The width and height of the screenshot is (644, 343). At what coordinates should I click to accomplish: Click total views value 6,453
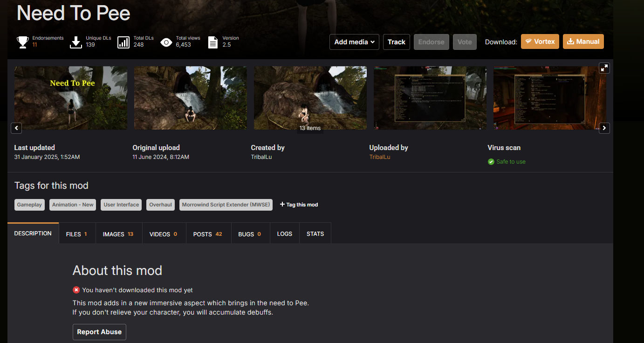184,45
